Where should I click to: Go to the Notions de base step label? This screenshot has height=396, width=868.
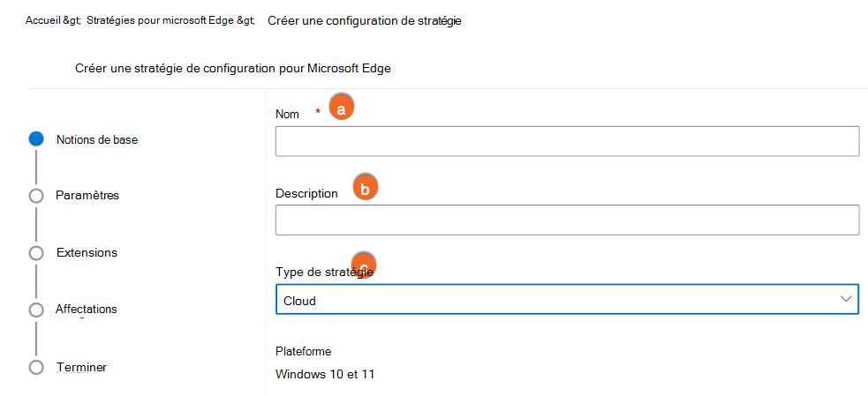pos(97,139)
